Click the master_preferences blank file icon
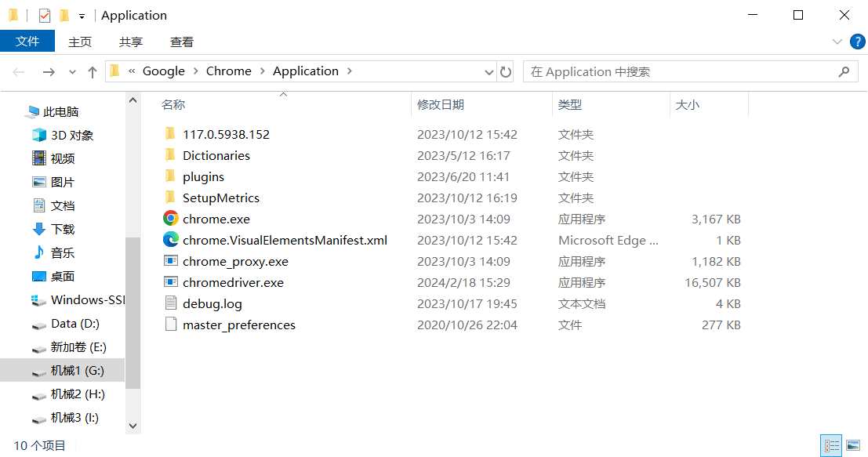 [x=170, y=324]
